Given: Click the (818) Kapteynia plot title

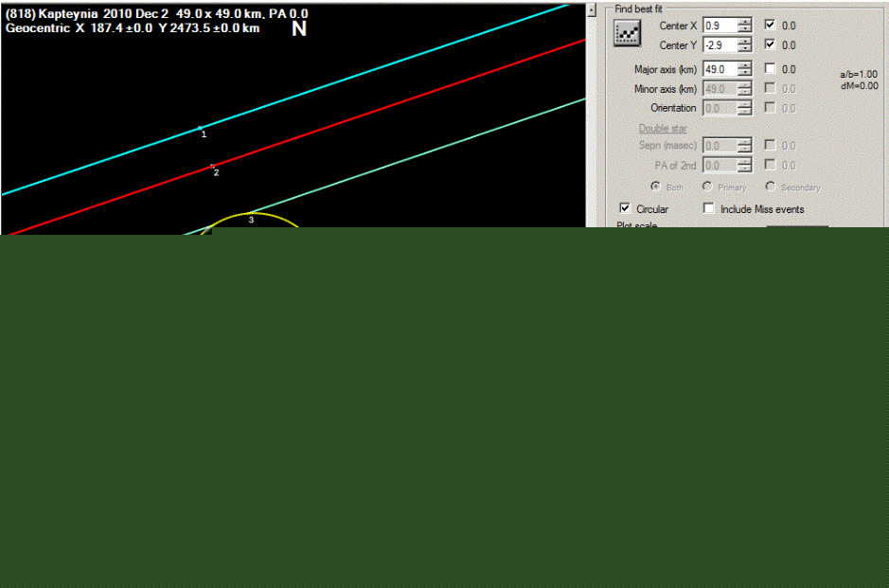Looking at the screenshot, I should click(157, 13).
